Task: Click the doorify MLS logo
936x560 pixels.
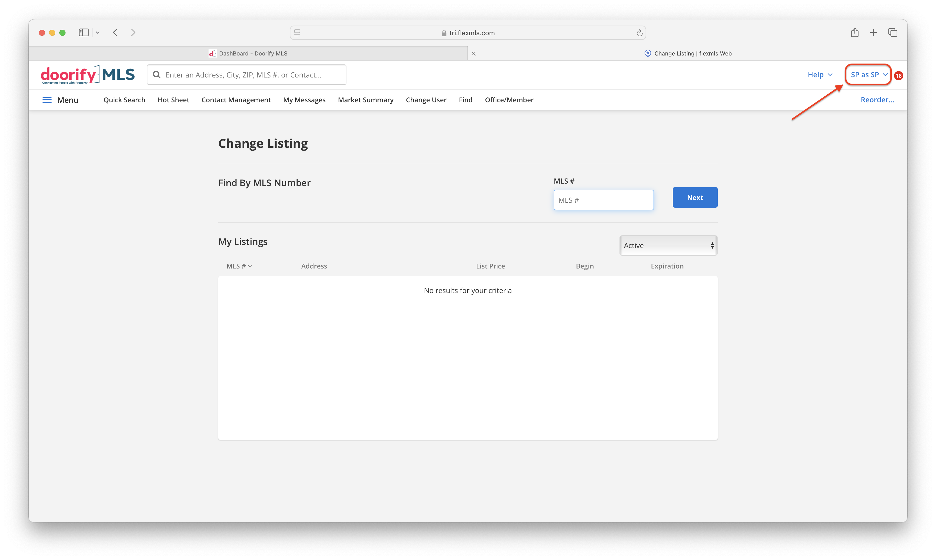Action: [x=88, y=75]
